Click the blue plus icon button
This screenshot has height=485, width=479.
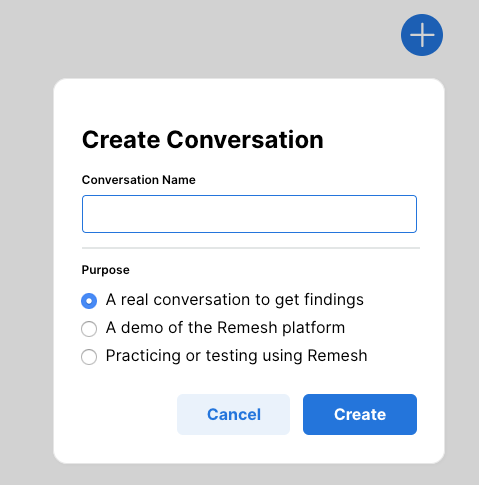[422, 35]
